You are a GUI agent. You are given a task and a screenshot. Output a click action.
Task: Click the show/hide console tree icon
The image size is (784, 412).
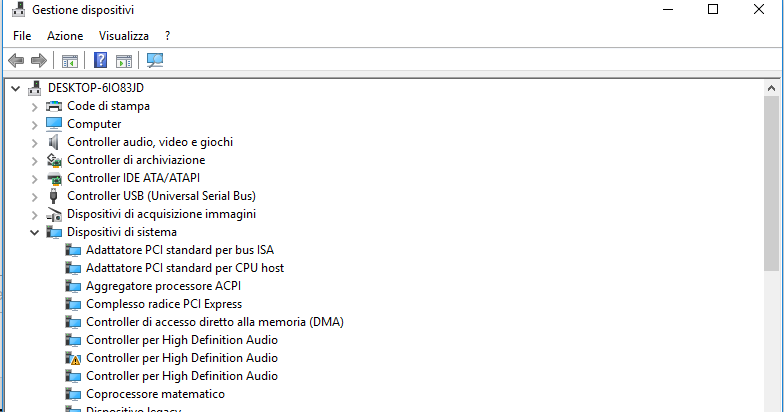point(70,61)
